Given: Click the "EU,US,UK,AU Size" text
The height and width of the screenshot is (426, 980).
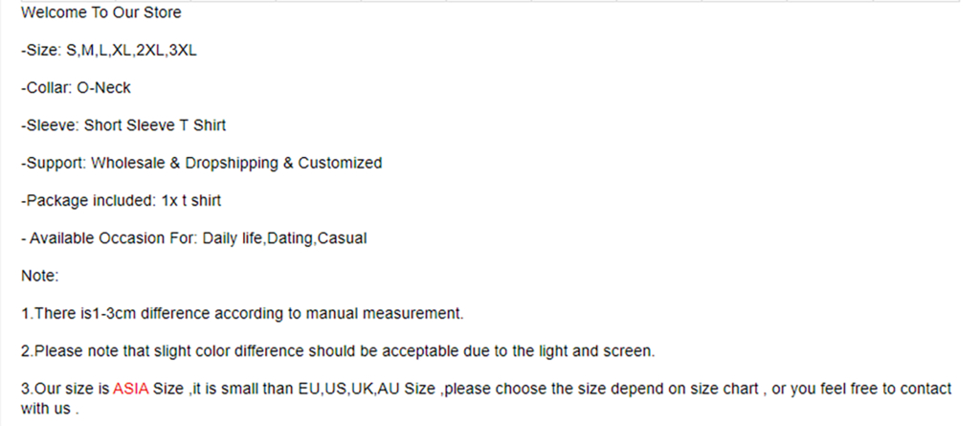Looking at the screenshot, I should pos(367,389).
